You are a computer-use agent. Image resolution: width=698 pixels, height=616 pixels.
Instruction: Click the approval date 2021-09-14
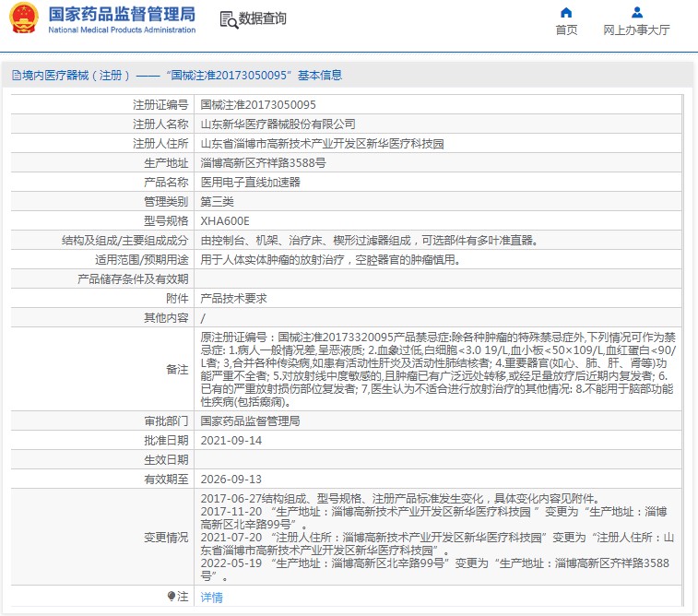(x=231, y=440)
